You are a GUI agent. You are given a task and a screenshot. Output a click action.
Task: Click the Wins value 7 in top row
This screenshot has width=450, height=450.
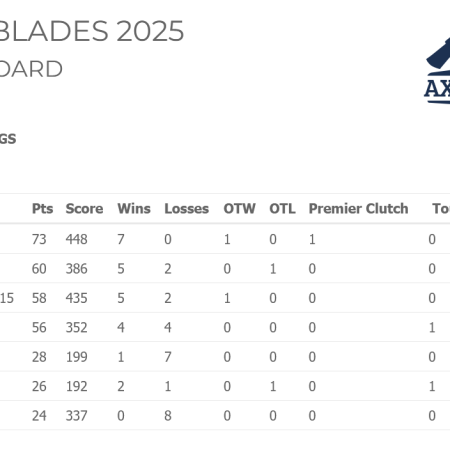tap(121, 239)
